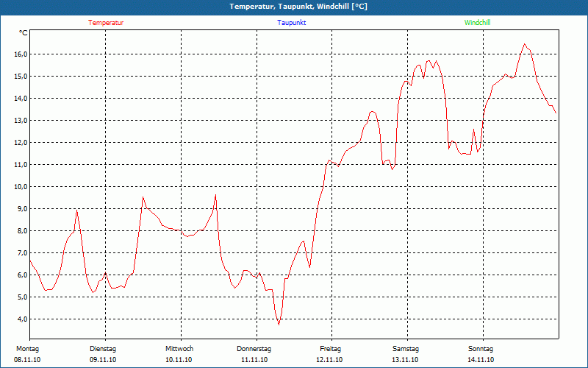
Task: Click the 12.11.10 date label
Action: point(329,360)
